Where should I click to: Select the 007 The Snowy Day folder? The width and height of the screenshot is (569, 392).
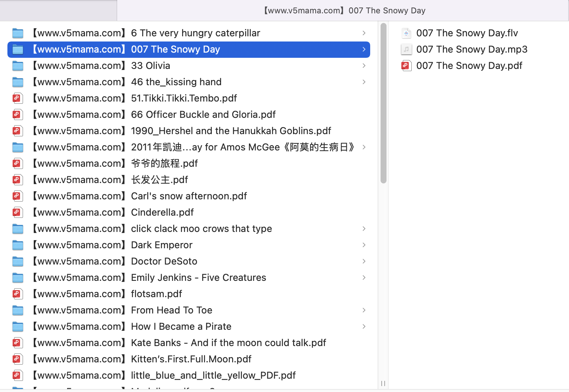click(x=175, y=50)
